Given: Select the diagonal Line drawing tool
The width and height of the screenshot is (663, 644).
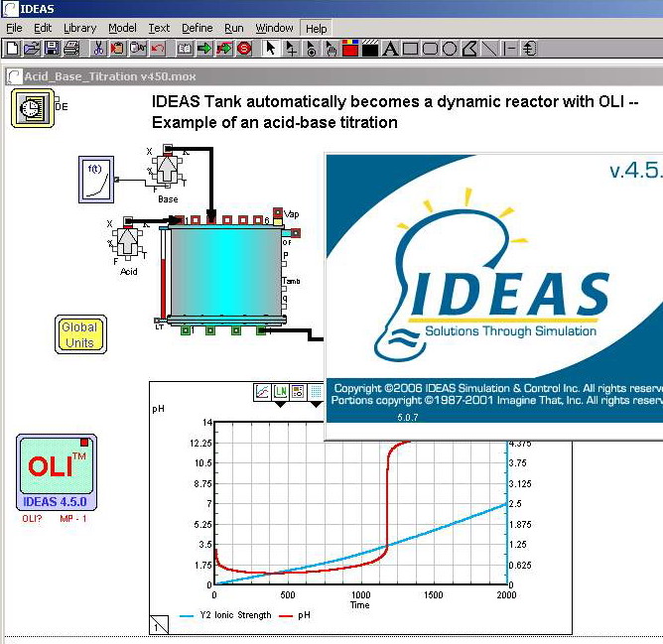Looking at the screenshot, I should pos(489,49).
